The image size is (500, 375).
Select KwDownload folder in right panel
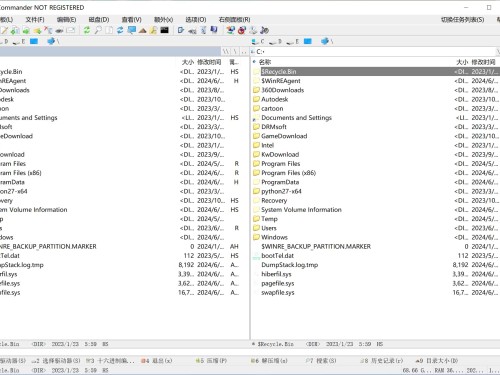coord(280,155)
